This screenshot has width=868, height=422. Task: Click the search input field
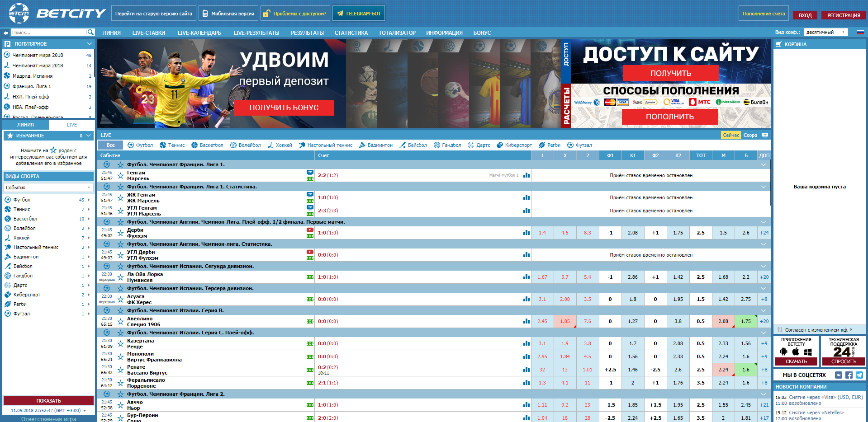48,33
